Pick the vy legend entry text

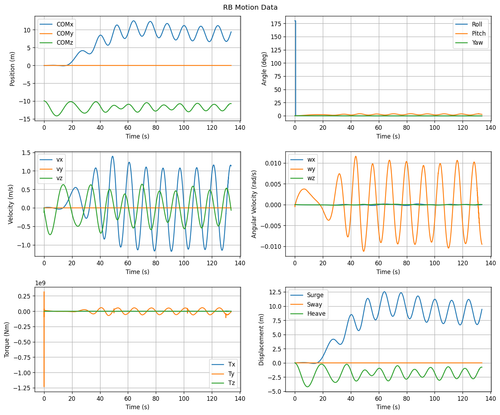click(x=60, y=169)
